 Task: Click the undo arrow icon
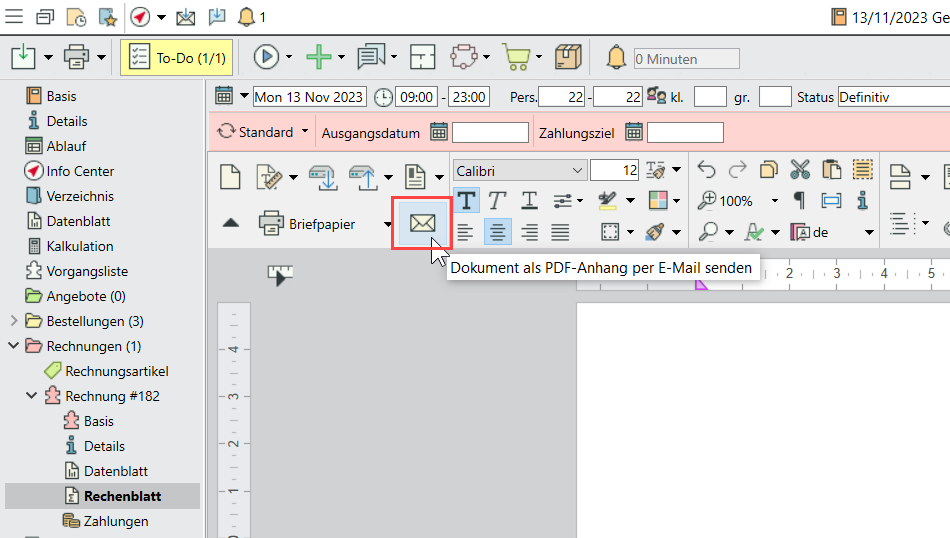706,170
